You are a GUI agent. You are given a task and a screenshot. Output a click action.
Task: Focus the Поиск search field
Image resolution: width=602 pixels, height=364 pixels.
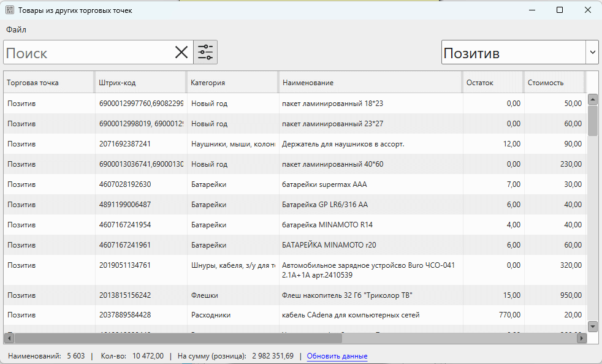click(x=89, y=53)
